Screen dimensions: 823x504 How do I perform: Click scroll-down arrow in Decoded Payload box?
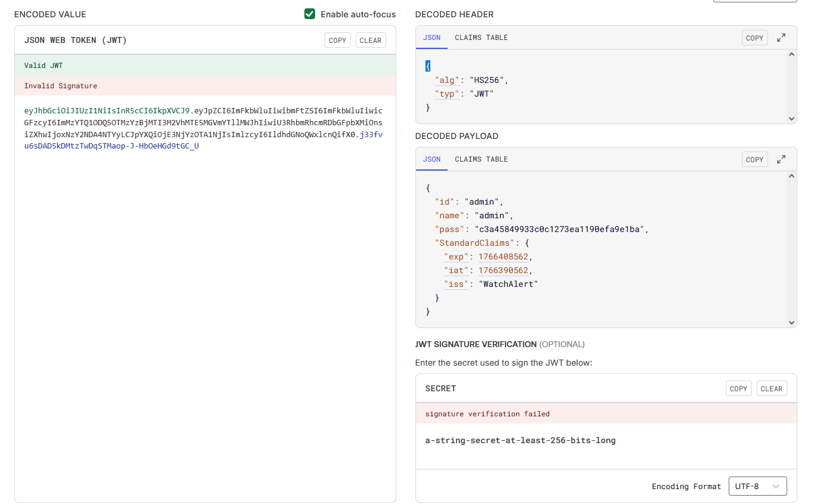(791, 322)
